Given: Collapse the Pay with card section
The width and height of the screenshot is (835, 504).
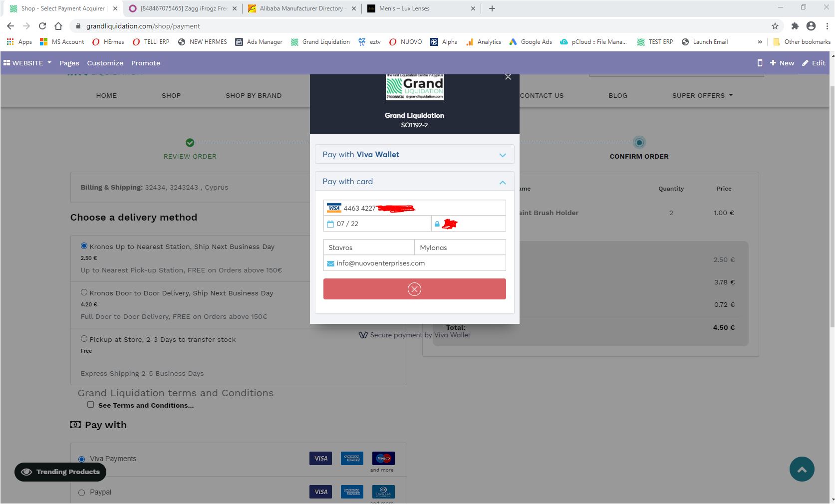Looking at the screenshot, I should (414, 182).
